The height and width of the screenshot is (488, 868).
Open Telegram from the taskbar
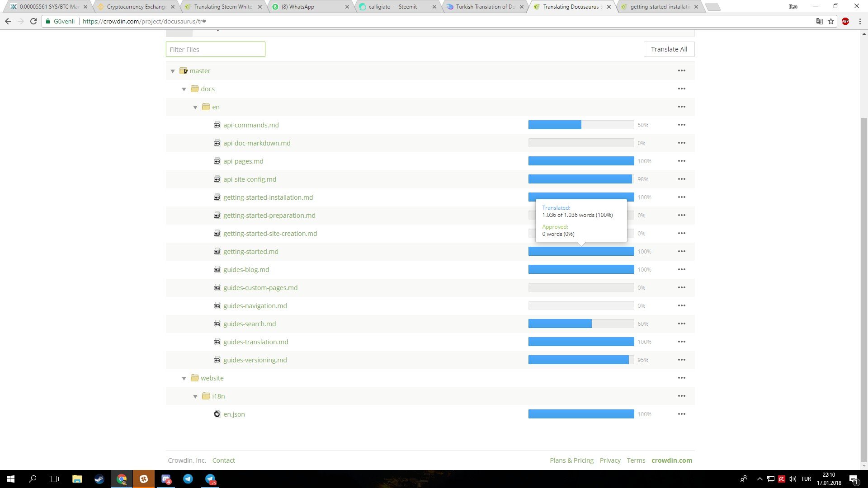point(188,479)
